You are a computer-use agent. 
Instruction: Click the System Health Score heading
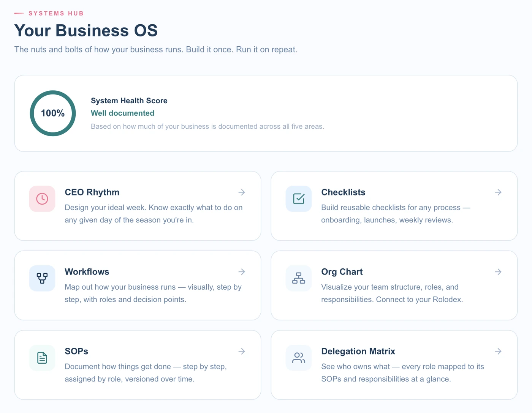[x=129, y=101]
